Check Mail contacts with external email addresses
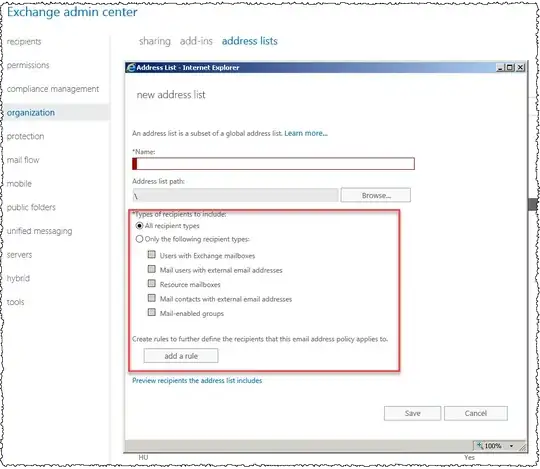The image size is (540, 469). click(152, 298)
